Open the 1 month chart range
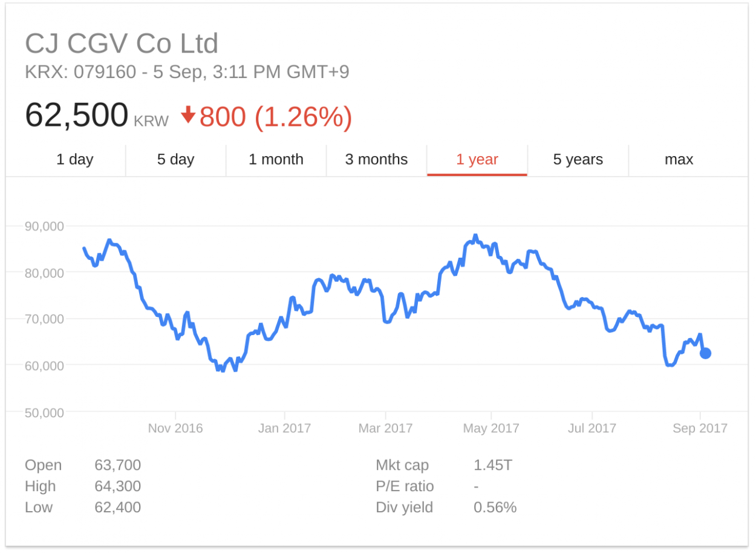This screenshot has height=554, width=756. click(x=276, y=159)
